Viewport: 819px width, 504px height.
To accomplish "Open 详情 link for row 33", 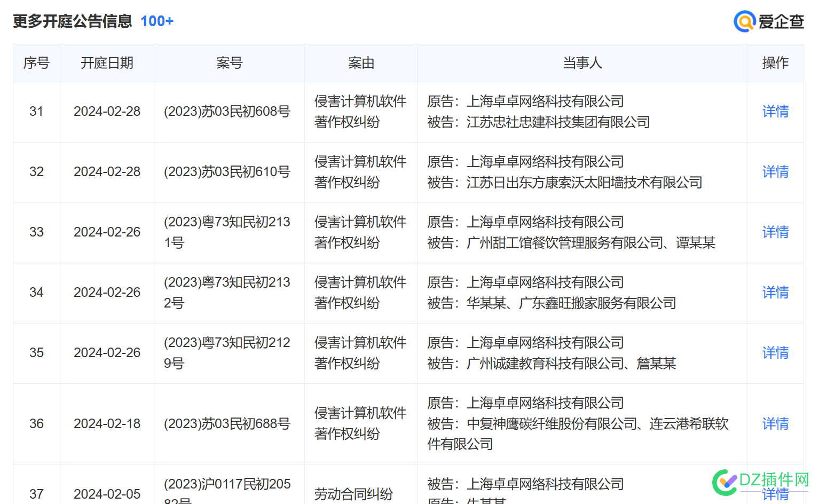I will pos(775,232).
